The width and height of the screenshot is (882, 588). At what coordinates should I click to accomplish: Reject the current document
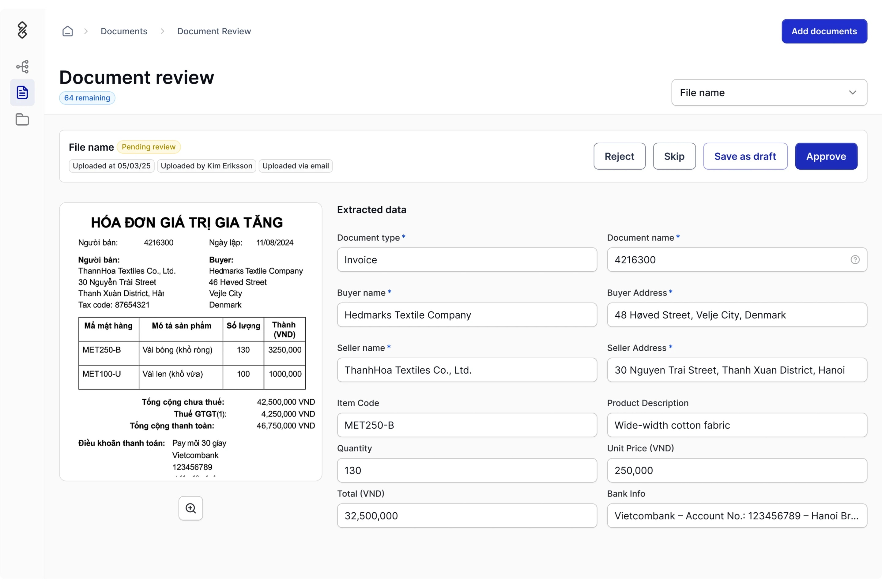pyautogui.click(x=619, y=156)
